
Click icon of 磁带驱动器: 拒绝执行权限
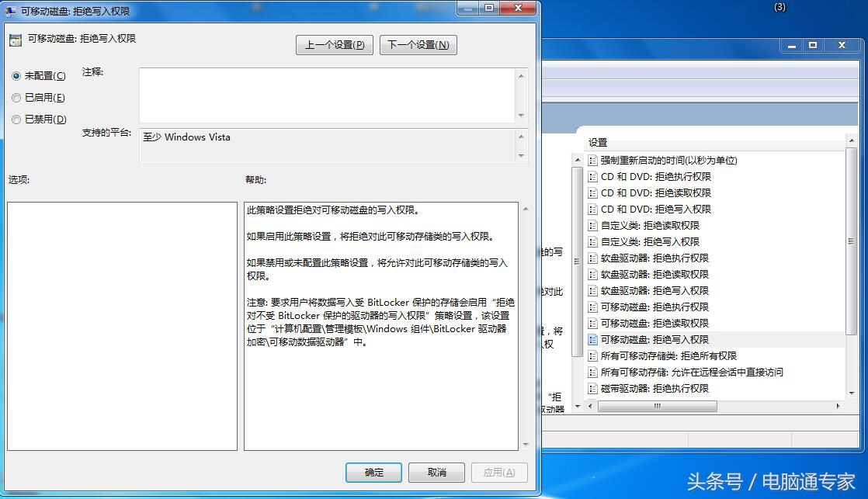593,389
